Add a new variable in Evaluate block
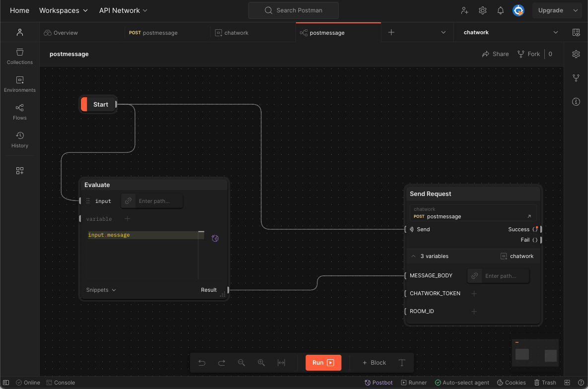 point(127,219)
